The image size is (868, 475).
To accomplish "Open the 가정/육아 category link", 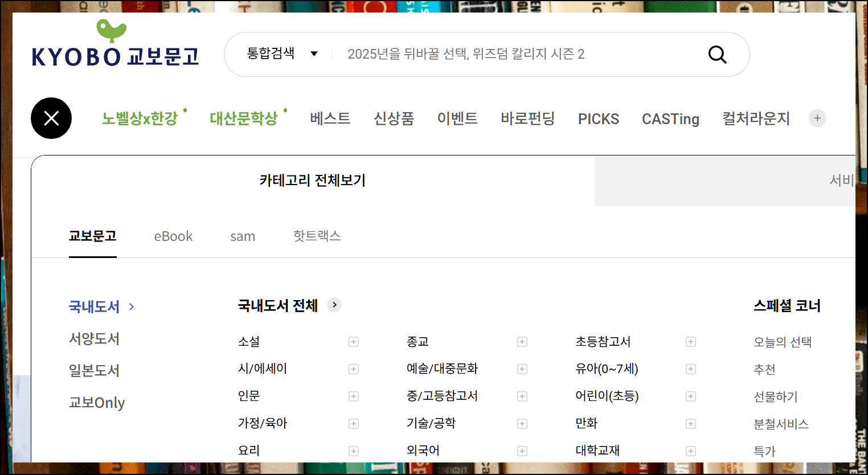I will [263, 423].
